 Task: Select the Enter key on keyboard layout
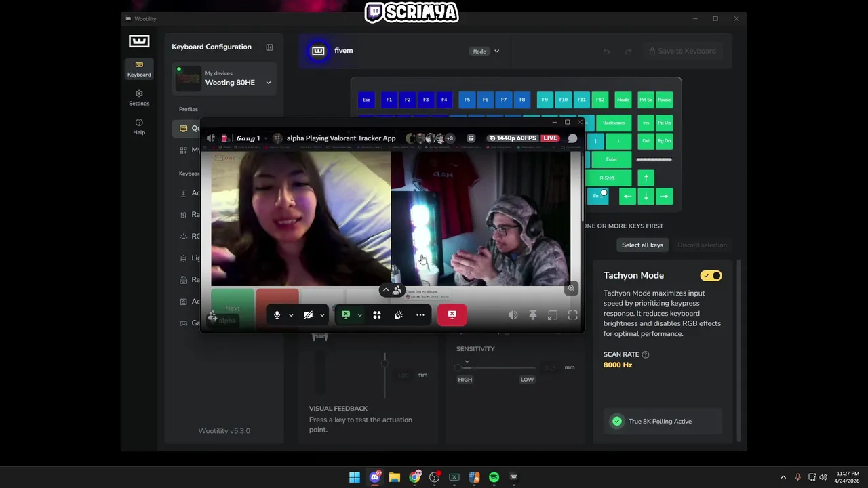point(612,159)
